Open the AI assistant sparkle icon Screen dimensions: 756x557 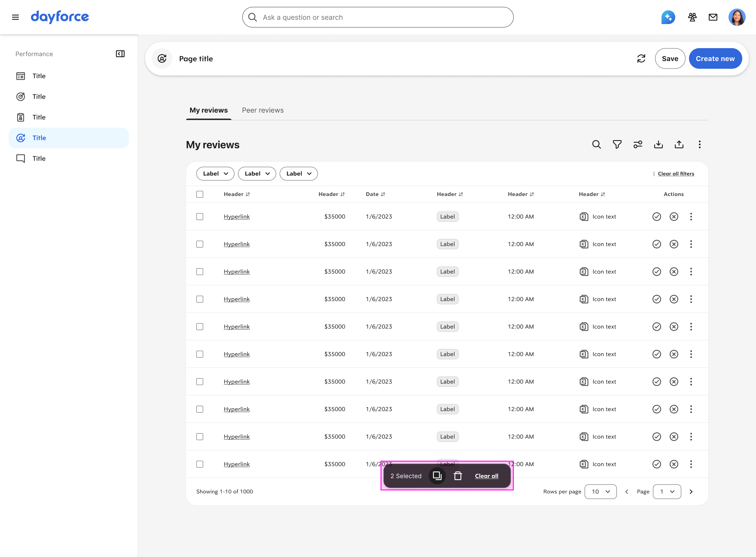point(668,17)
